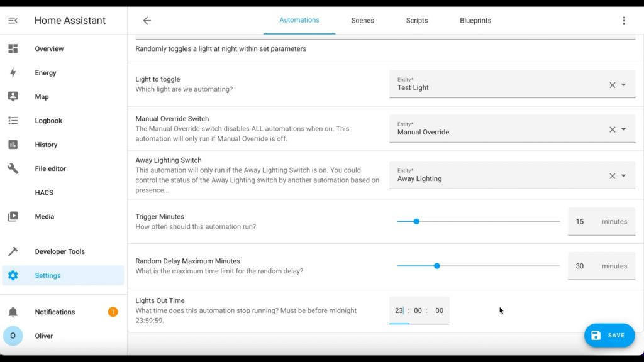The height and width of the screenshot is (362, 644).
Task: Expand the Manual Override entity dropdown
Action: 623,129
